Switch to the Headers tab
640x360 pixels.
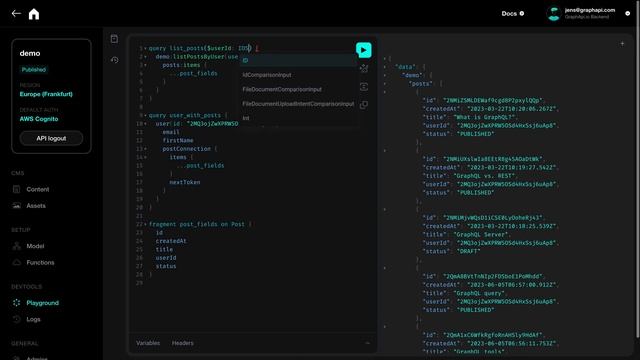[x=182, y=343]
